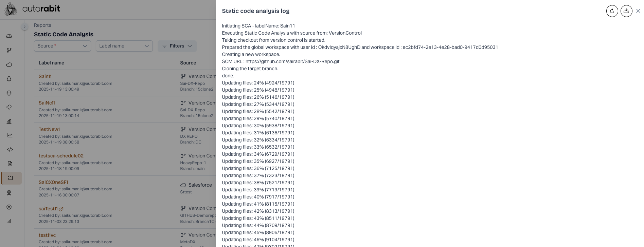Open the Label name dropdown
This screenshot has height=247, width=644.
coord(124,46)
